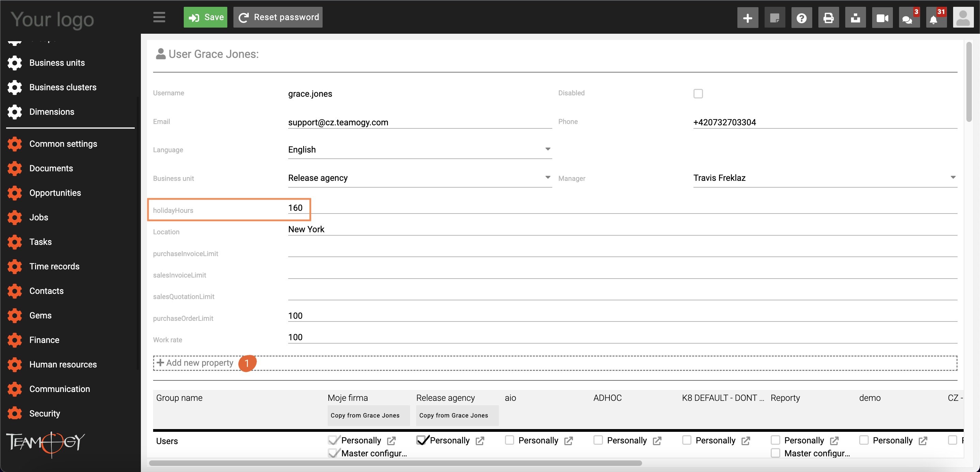
Task: Click the empty salesInvoiceLimit field
Action: coord(622,272)
